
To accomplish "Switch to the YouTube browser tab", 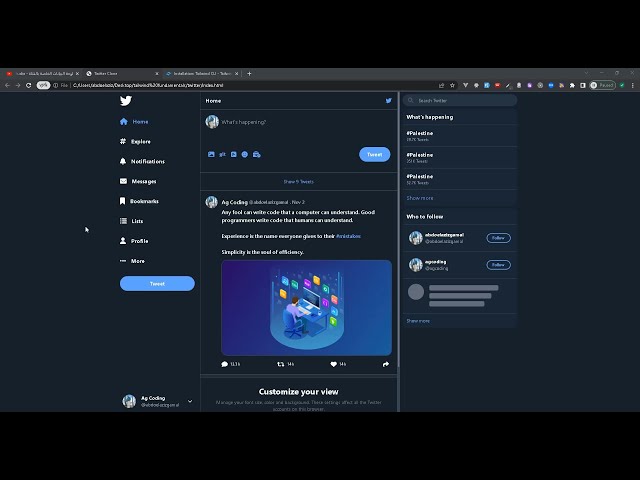I will (x=41, y=73).
